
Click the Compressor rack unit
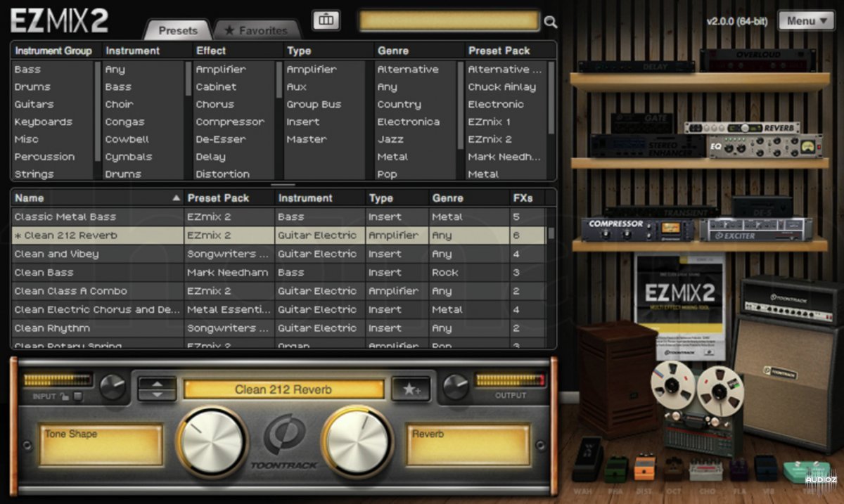639,229
